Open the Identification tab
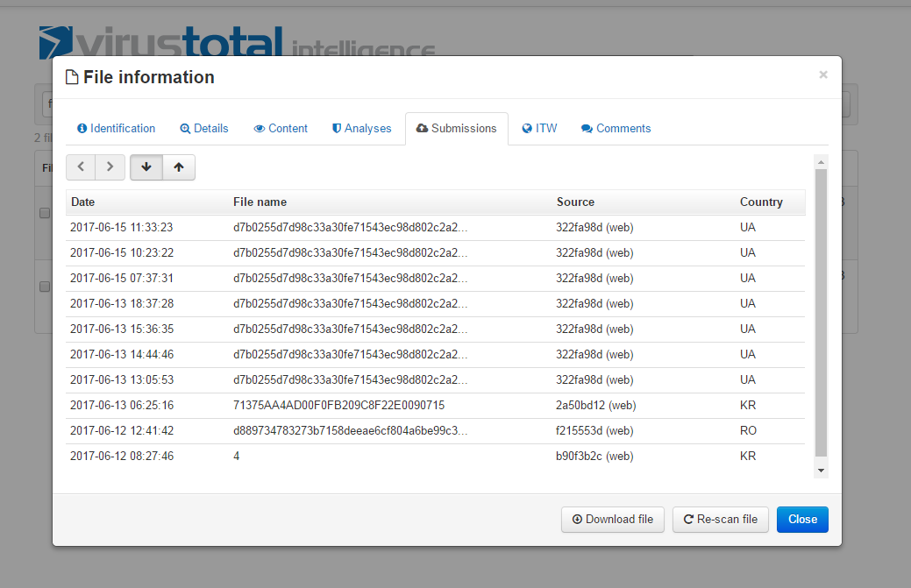 (116, 129)
